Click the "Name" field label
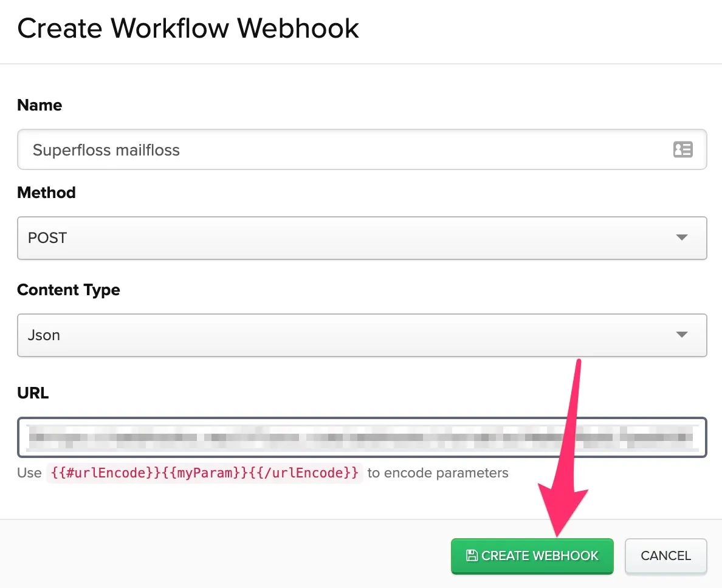 tap(40, 105)
